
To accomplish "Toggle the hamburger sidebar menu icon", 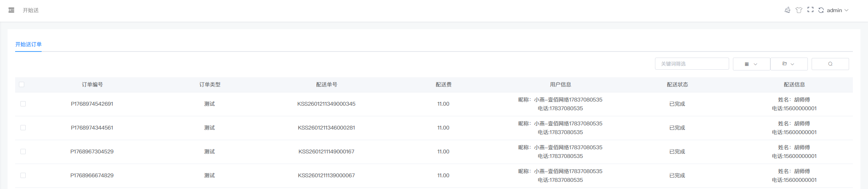I will (x=11, y=10).
